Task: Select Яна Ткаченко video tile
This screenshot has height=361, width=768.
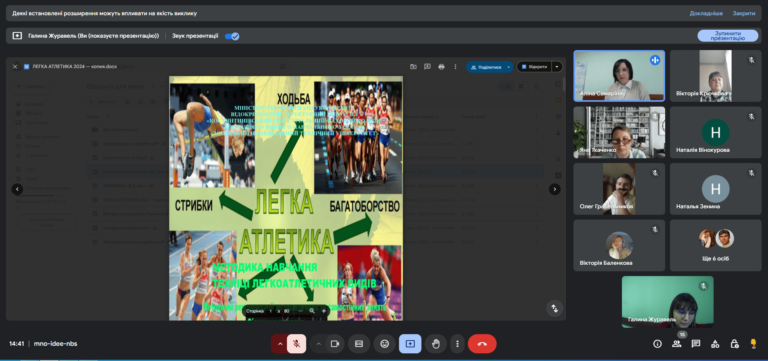Action: click(x=619, y=132)
